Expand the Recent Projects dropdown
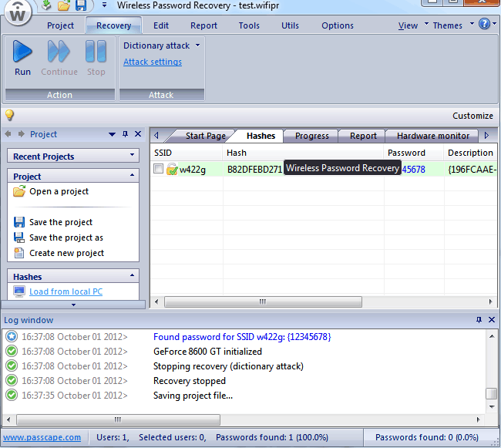Viewport: 501px width, 448px height. click(x=133, y=155)
